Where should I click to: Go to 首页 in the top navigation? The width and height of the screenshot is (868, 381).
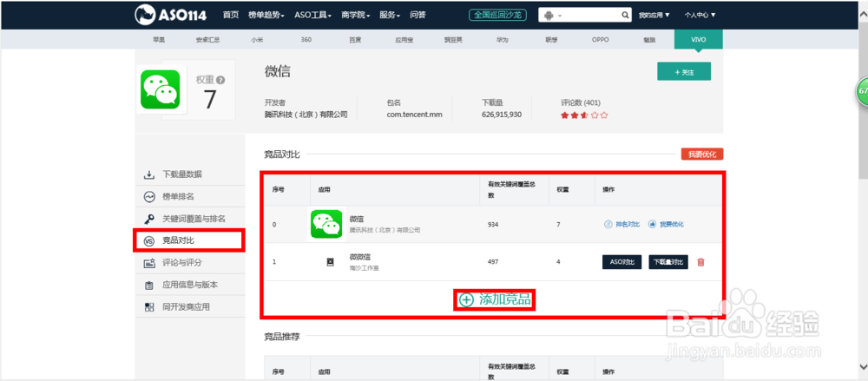[x=231, y=15]
